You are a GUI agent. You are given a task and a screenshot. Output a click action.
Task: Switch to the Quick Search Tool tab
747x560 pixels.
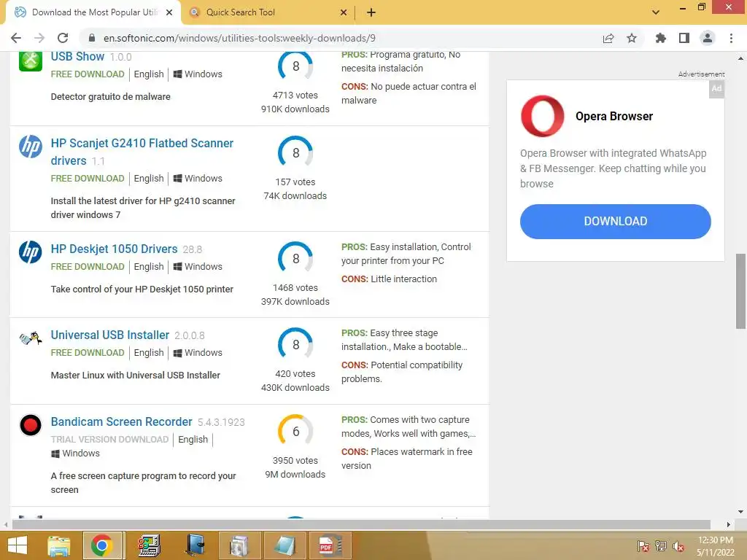coord(268,12)
